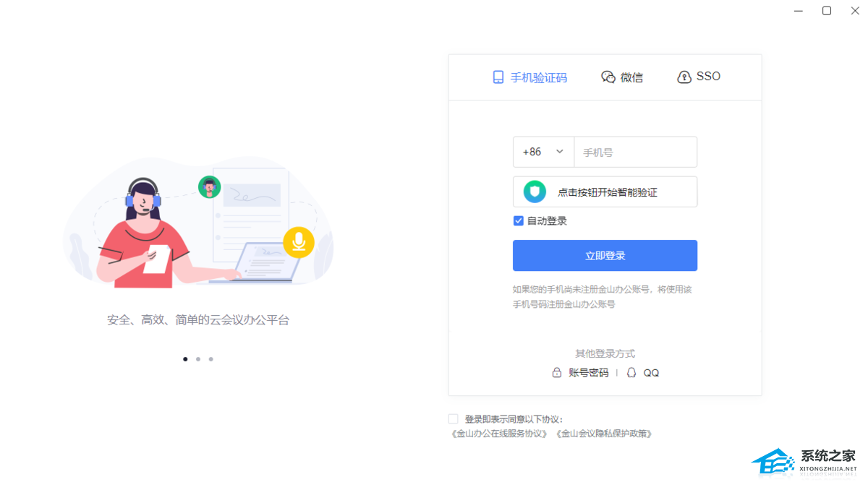Expand the chevron arrow beside +86
868x482 pixels.
pos(559,152)
